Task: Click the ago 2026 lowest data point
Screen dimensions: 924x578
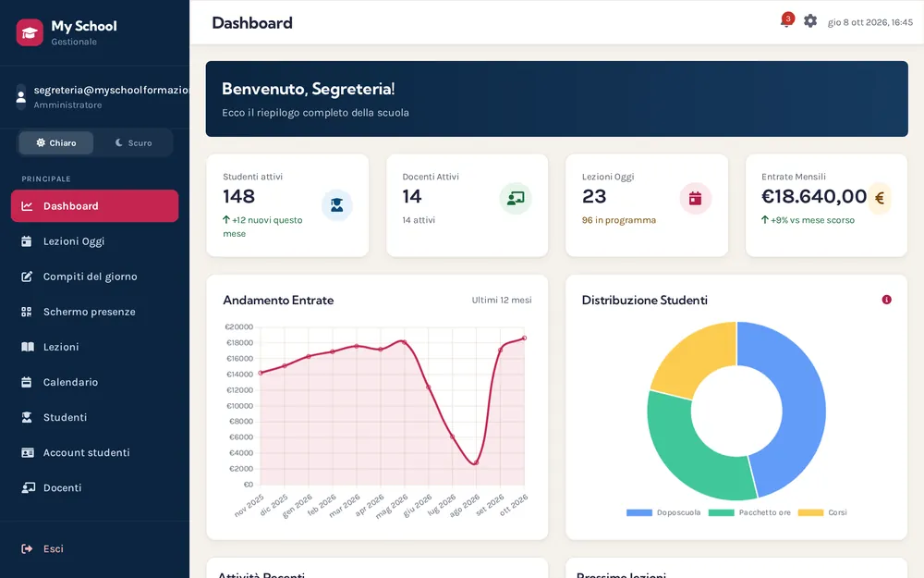Action: click(x=476, y=463)
